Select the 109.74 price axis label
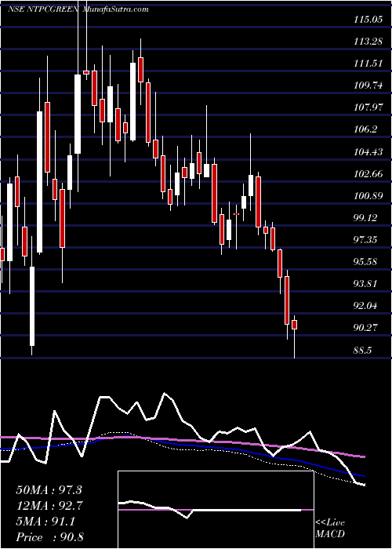The width and height of the screenshot is (392, 549). tap(368, 85)
